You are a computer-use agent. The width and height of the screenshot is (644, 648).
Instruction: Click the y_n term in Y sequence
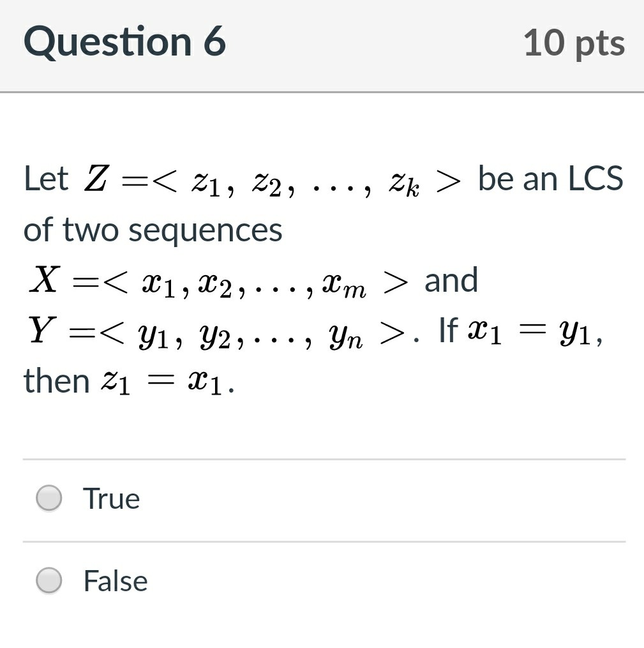[x=346, y=337]
